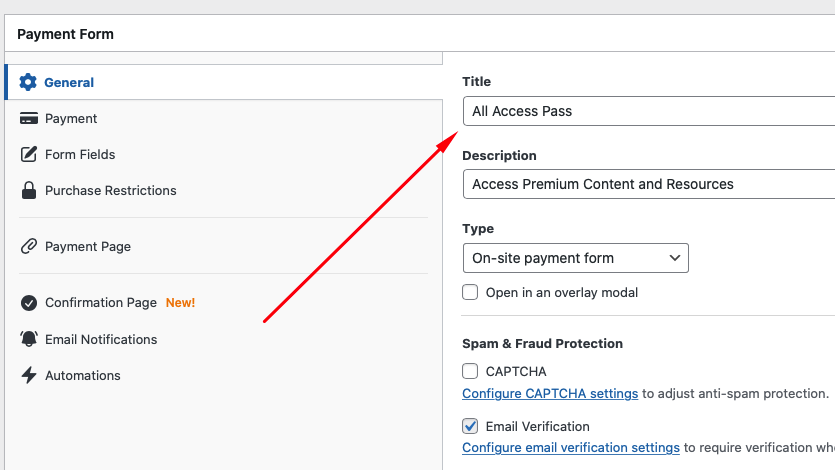Screen dimensions: 835x470
Task: Tick the Open in an overlay modal checkbox
Action: [470, 292]
